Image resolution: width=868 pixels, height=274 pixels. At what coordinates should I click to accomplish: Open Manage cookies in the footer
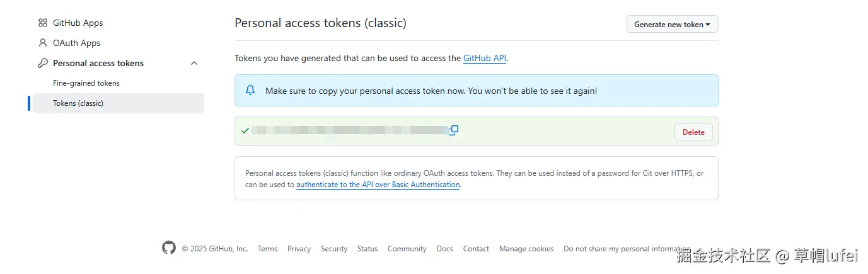tap(526, 249)
